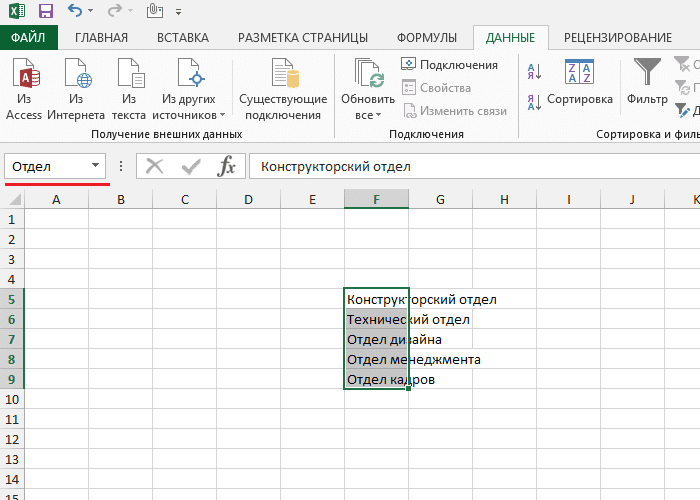
Task: Select cell with Технический отдел
Action: pos(376,319)
